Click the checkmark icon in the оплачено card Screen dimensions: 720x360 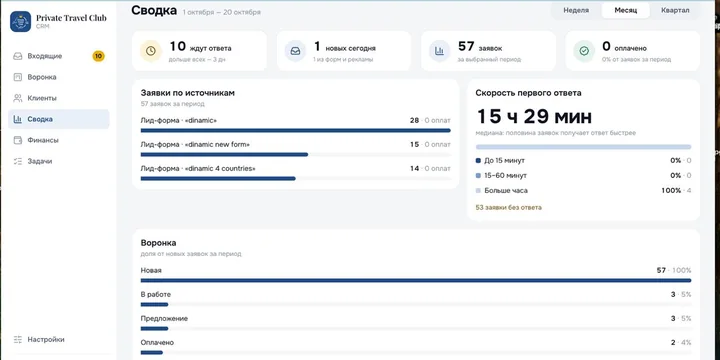pos(584,51)
